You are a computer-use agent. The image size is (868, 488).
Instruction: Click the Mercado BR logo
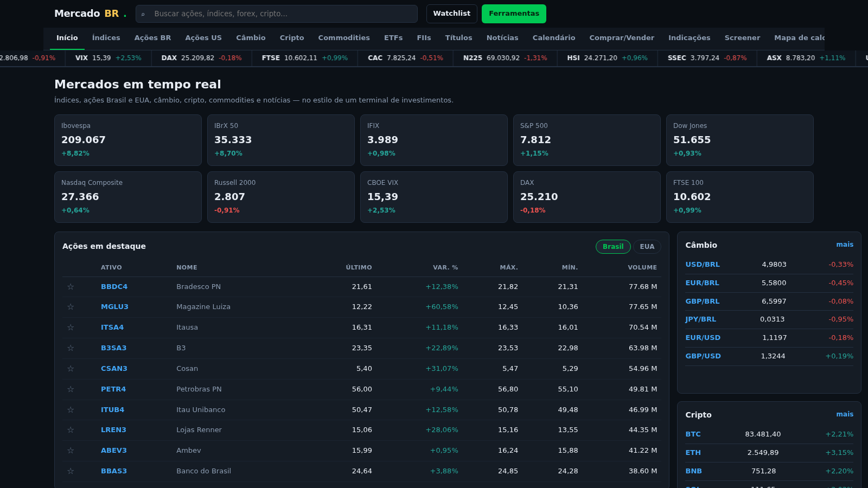coord(90,14)
